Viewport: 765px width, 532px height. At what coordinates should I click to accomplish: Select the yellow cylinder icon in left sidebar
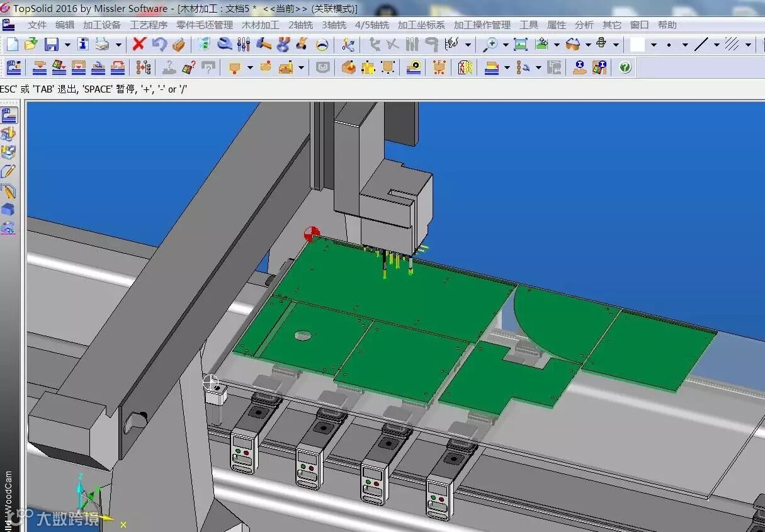coord(8,134)
